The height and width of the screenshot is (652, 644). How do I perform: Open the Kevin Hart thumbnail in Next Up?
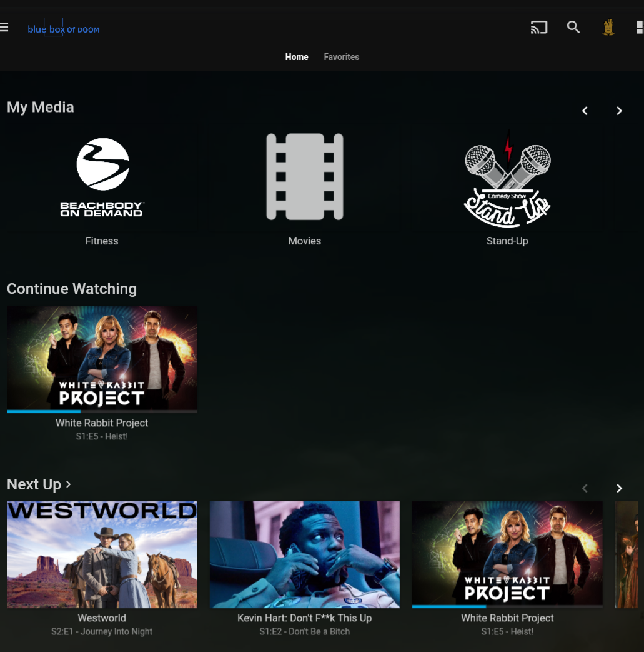coord(305,554)
